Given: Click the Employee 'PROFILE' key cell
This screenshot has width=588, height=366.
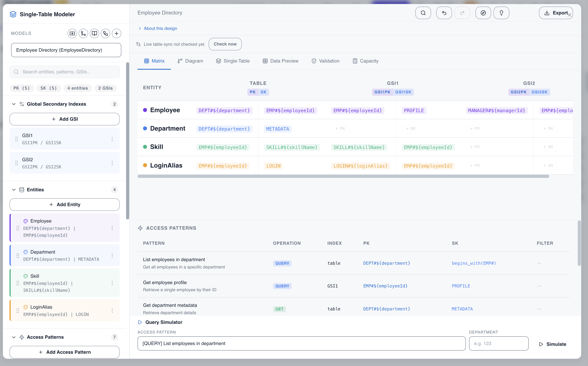Looking at the screenshot, I should pyautogui.click(x=414, y=111).
